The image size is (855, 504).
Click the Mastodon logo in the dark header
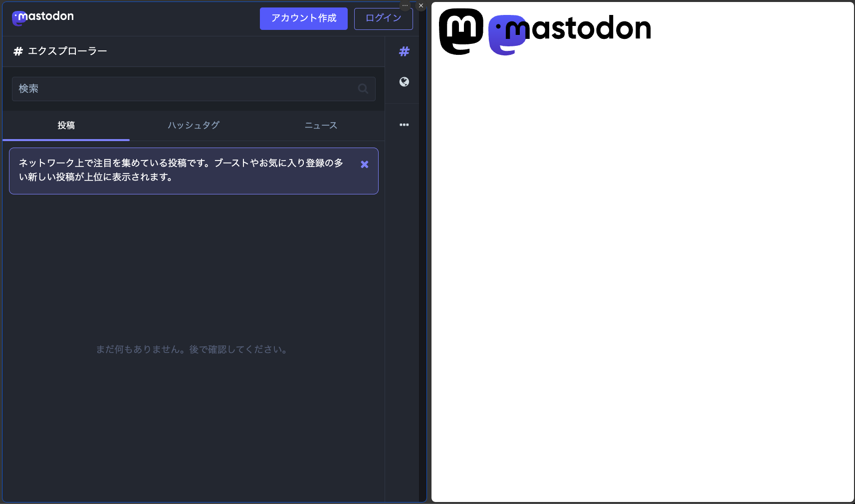(43, 17)
